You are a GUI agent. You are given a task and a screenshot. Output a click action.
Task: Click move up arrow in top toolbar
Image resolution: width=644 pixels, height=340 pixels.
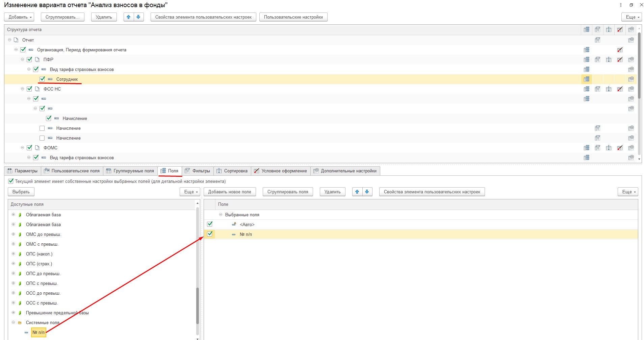[x=128, y=17]
